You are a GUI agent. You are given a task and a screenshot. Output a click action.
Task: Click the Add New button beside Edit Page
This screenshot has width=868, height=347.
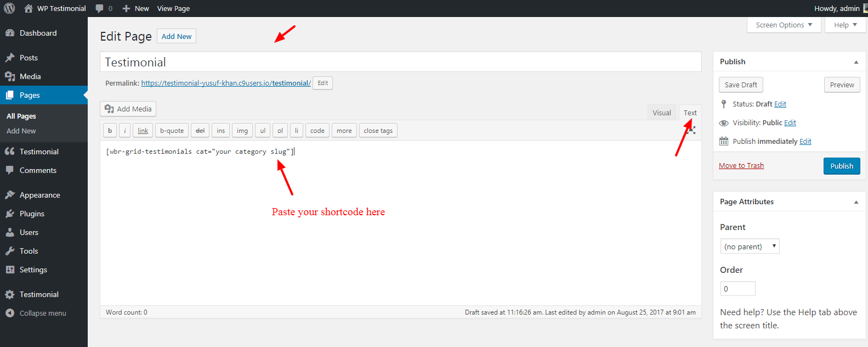pyautogui.click(x=177, y=36)
